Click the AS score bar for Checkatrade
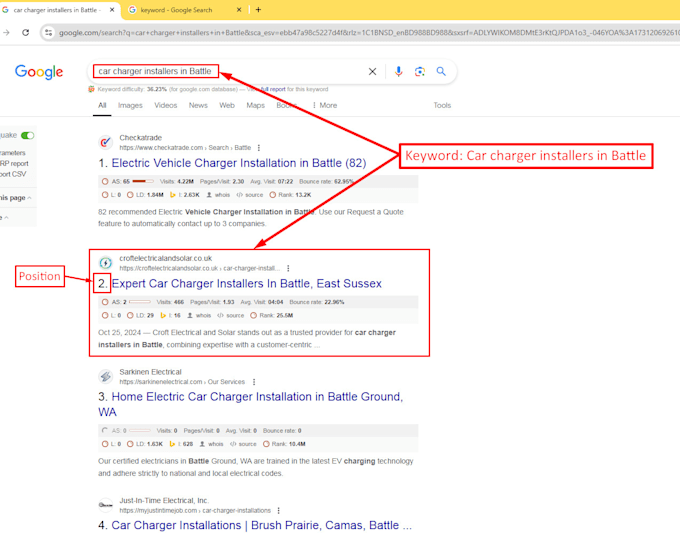The height and width of the screenshot is (533, 680). coord(143,181)
